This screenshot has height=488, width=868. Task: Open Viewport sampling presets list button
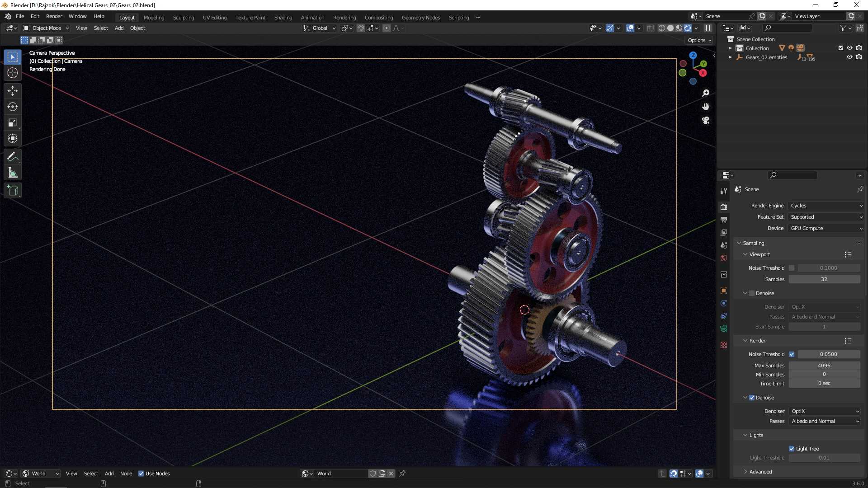click(x=848, y=255)
